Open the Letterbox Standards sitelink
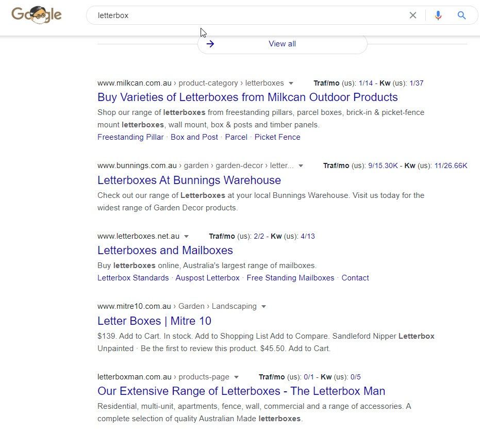 coord(133,278)
